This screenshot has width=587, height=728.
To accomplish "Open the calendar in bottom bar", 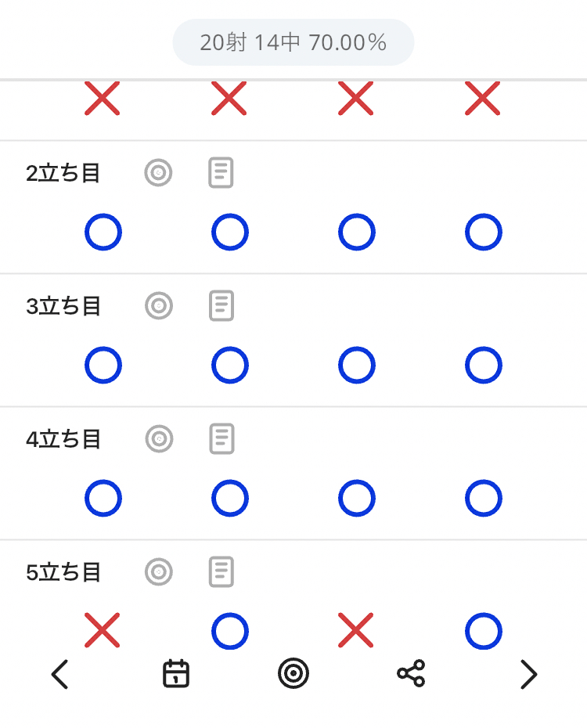I will 176,674.
